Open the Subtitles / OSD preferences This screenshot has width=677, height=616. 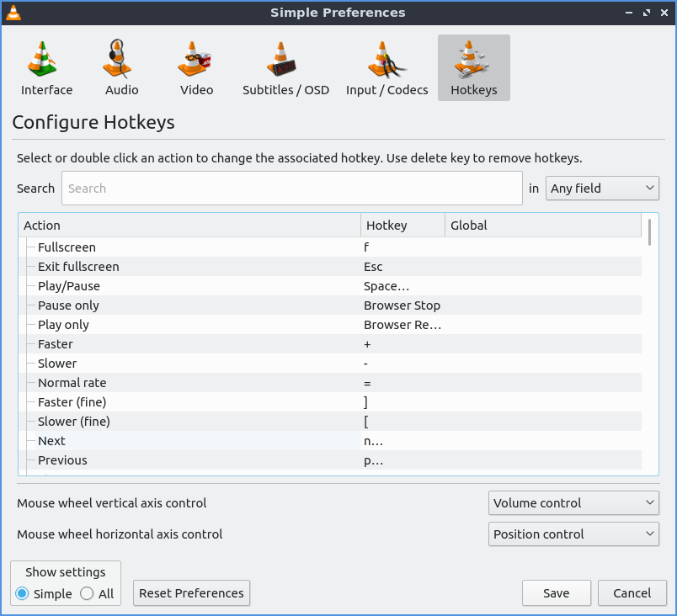pyautogui.click(x=285, y=68)
